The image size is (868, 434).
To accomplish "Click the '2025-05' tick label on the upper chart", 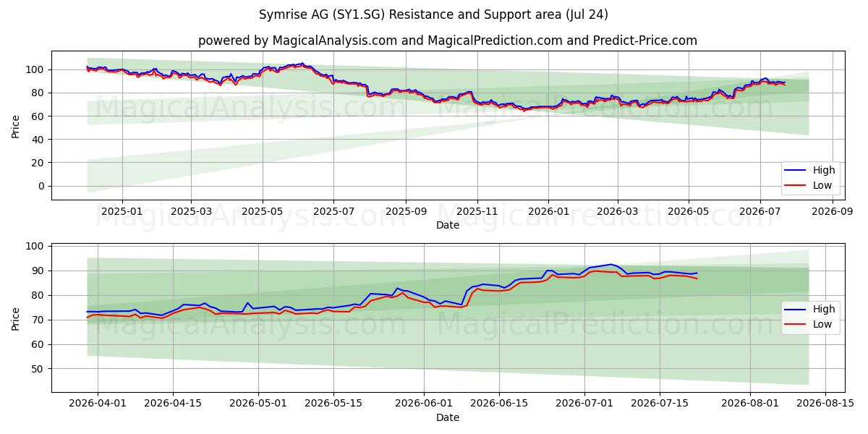I will point(262,211).
